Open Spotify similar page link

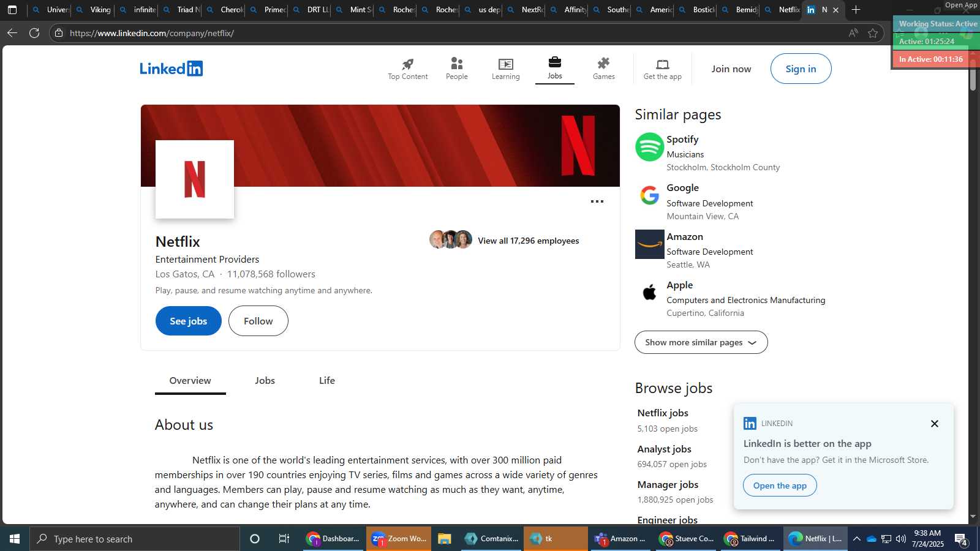pos(682,140)
